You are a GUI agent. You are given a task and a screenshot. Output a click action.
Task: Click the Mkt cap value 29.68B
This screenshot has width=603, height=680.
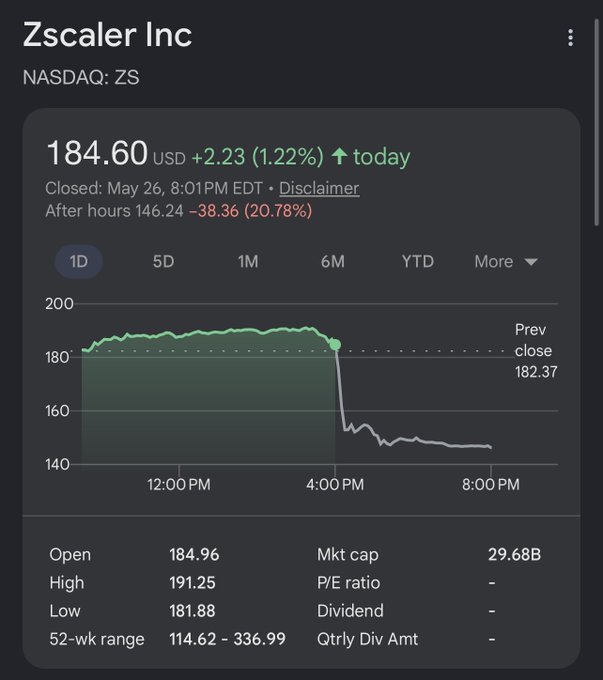515,554
